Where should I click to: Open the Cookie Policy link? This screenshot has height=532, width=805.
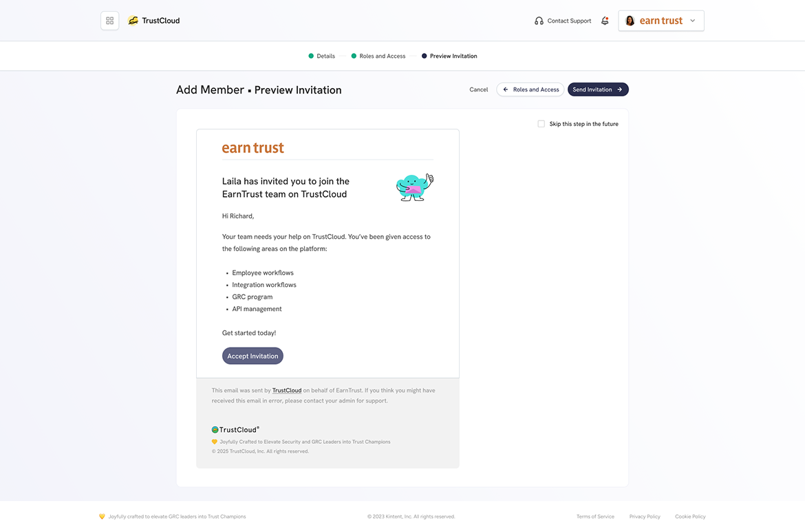690,517
